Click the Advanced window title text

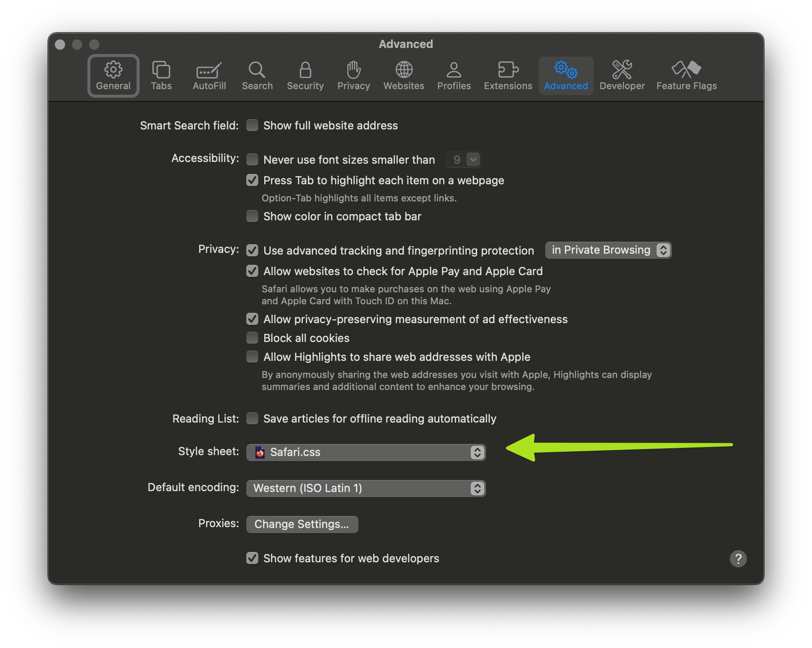point(406,44)
